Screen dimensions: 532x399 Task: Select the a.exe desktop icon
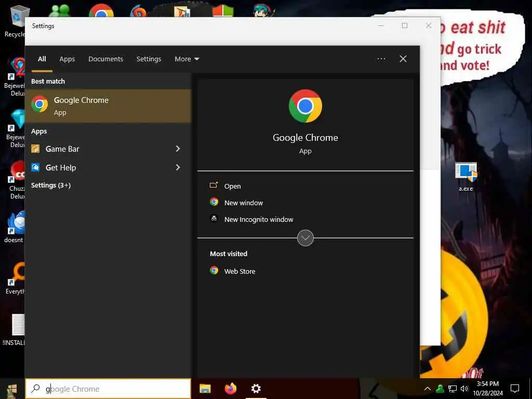pyautogui.click(x=466, y=177)
